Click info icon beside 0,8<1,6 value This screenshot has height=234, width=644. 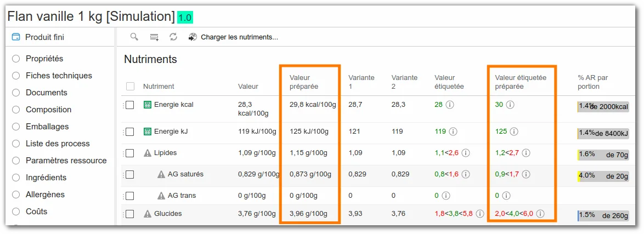click(x=465, y=174)
